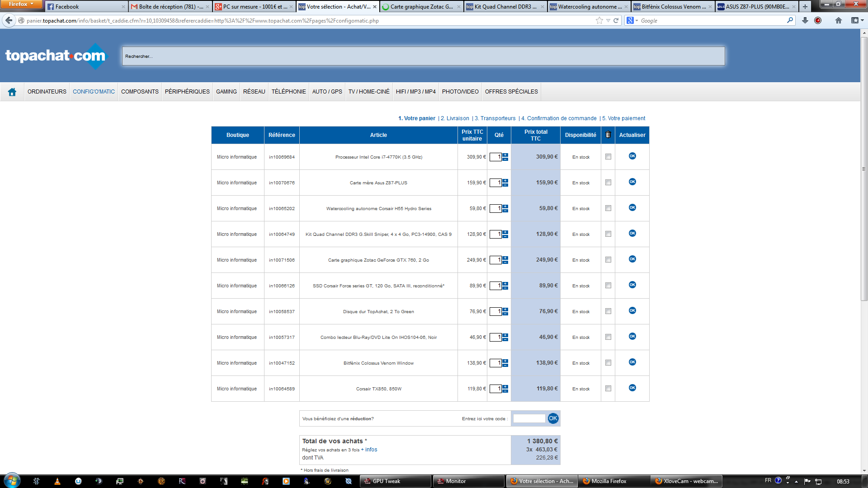Click bookmark star in address bar

[x=599, y=20]
